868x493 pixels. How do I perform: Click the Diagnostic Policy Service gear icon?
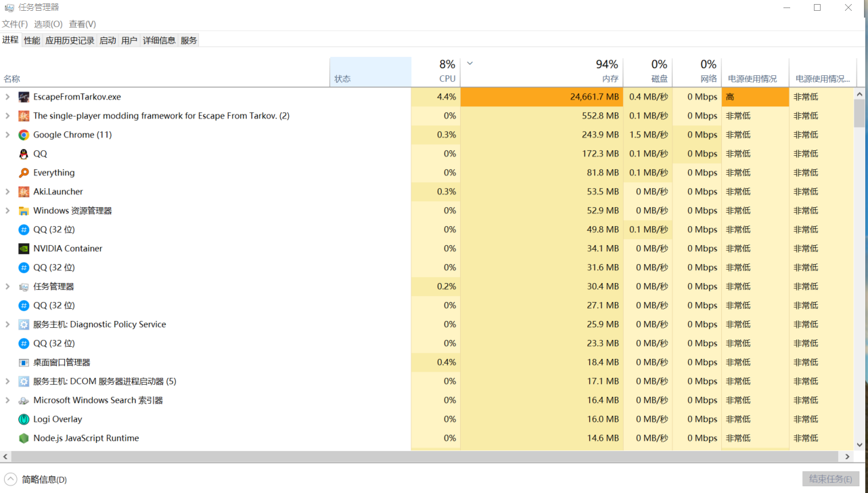click(x=24, y=324)
